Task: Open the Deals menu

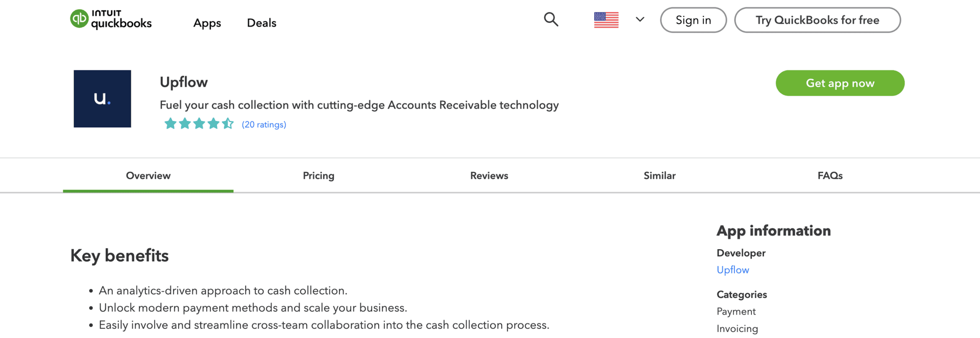Action: (x=261, y=23)
